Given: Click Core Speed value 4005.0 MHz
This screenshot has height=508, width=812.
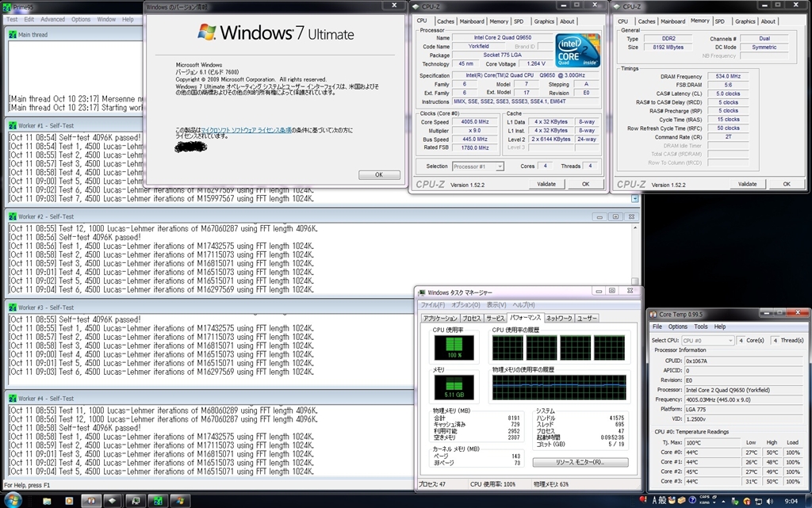Looking at the screenshot, I should pyautogui.click(x=475, y=122).
